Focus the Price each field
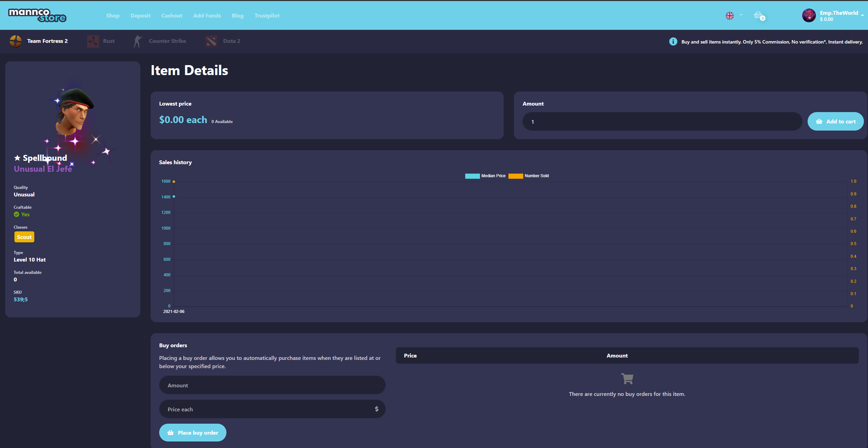Viewport: 868px width, 448px height. 272,409
